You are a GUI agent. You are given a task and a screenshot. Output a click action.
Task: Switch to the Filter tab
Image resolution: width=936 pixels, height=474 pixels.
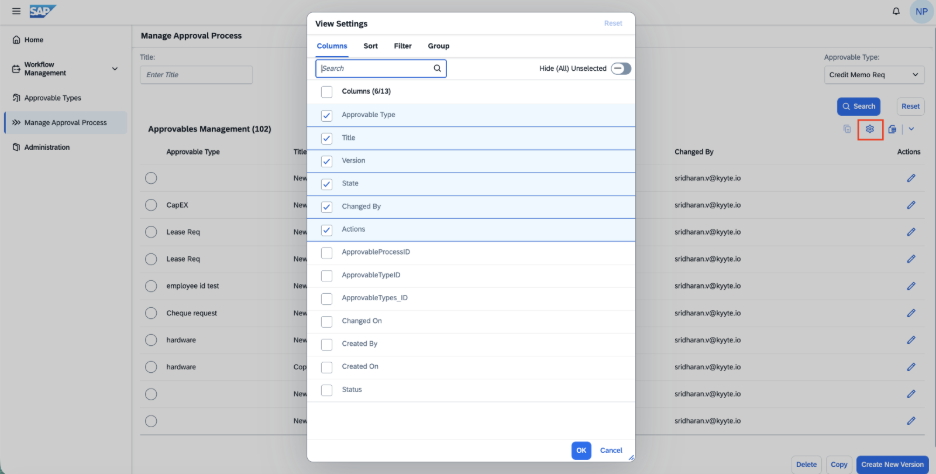click(403, 46)
